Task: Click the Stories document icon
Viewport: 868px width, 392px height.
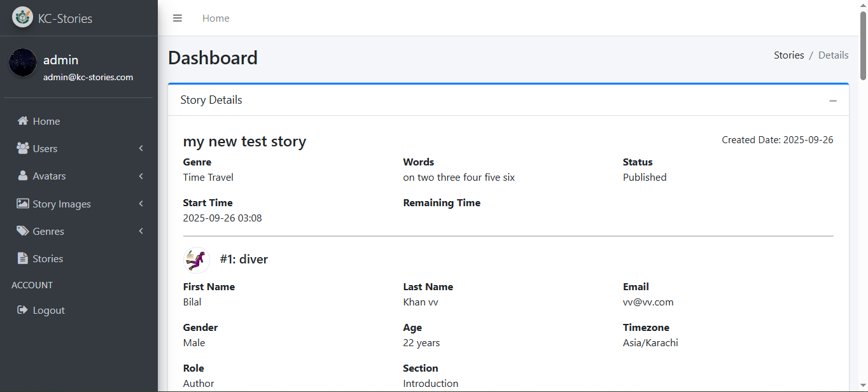Action: click(x=23, y=258)
